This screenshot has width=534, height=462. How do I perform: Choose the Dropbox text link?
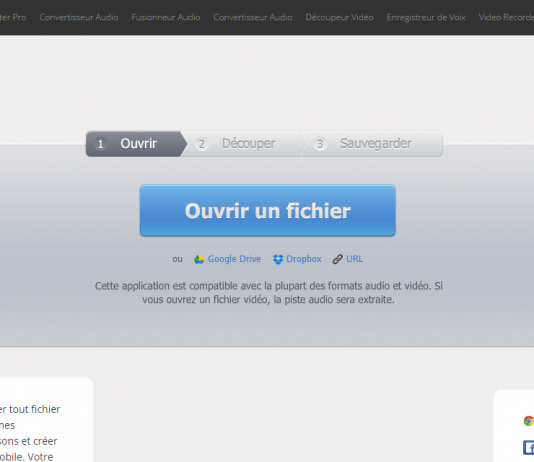click(x=304, y=259)
